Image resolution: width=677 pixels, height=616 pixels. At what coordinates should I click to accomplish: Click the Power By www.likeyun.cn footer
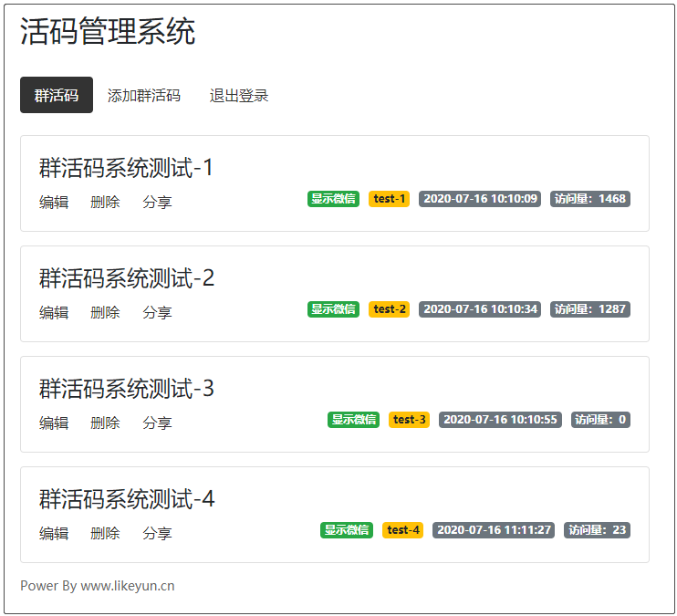[98, 586]
